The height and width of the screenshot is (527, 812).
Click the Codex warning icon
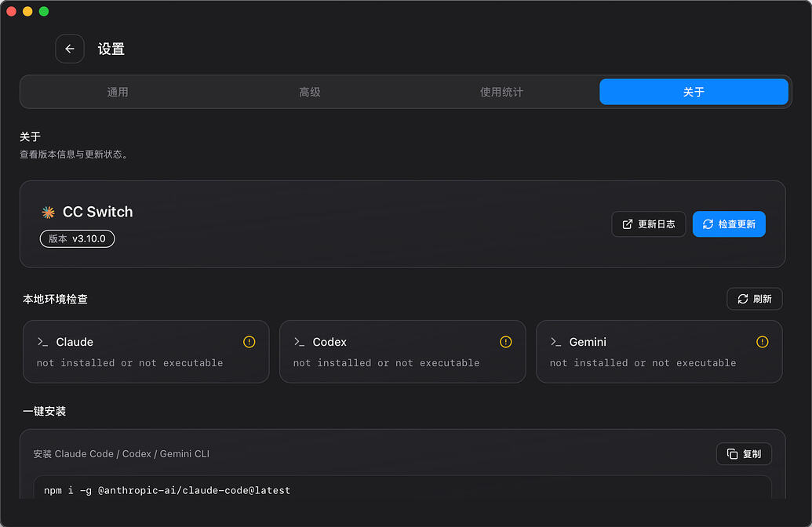(x=506, y=342)
